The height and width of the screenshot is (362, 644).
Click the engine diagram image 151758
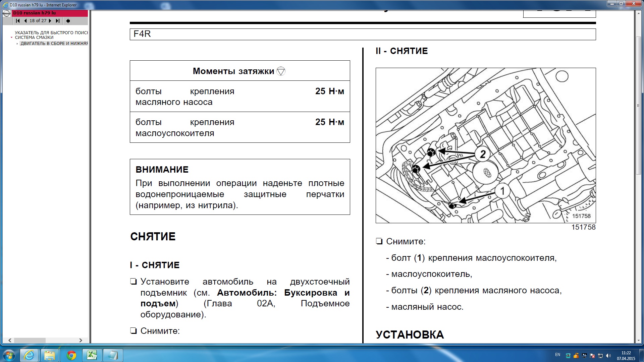click(x=486, y=145)
